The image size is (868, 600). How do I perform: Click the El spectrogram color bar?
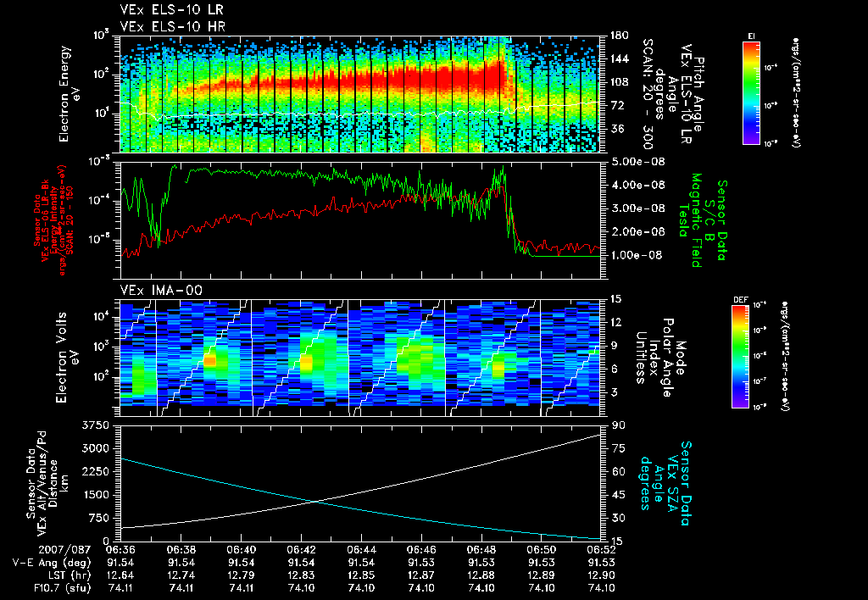pyautogui.click(x=751, y=92)
